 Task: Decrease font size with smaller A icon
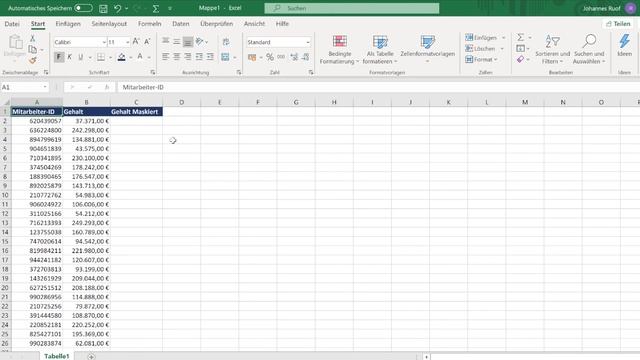[x=147, y=42]
